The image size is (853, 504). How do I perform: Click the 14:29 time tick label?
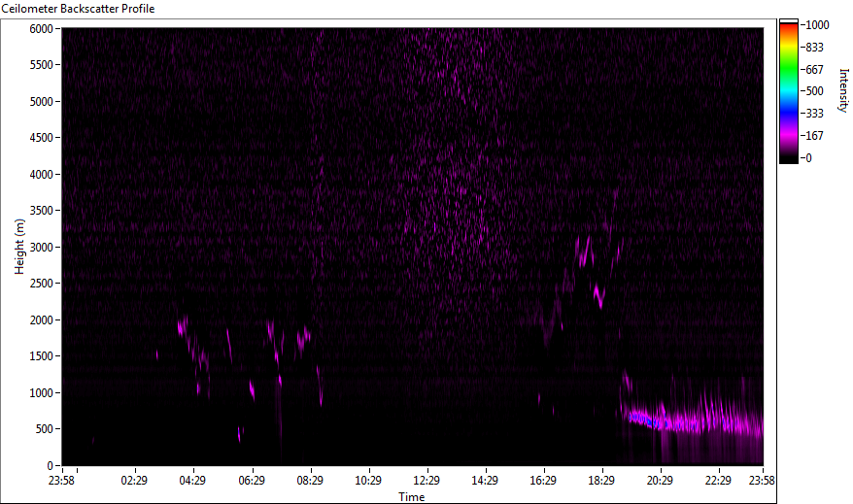click(485, 481)
